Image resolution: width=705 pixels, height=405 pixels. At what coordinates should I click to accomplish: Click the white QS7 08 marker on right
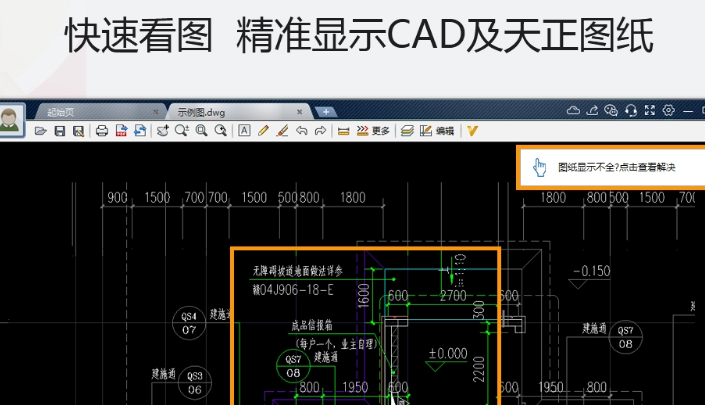pos(625,337)
